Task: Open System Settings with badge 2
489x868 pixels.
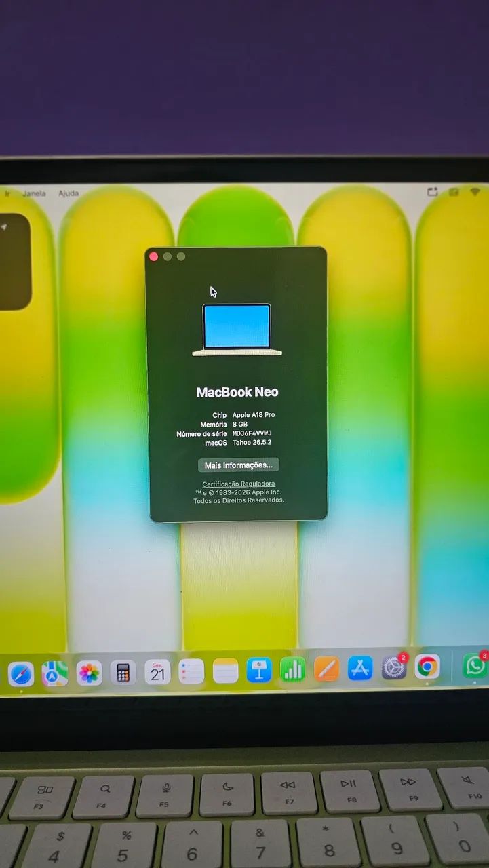Action: coord(394,667)
